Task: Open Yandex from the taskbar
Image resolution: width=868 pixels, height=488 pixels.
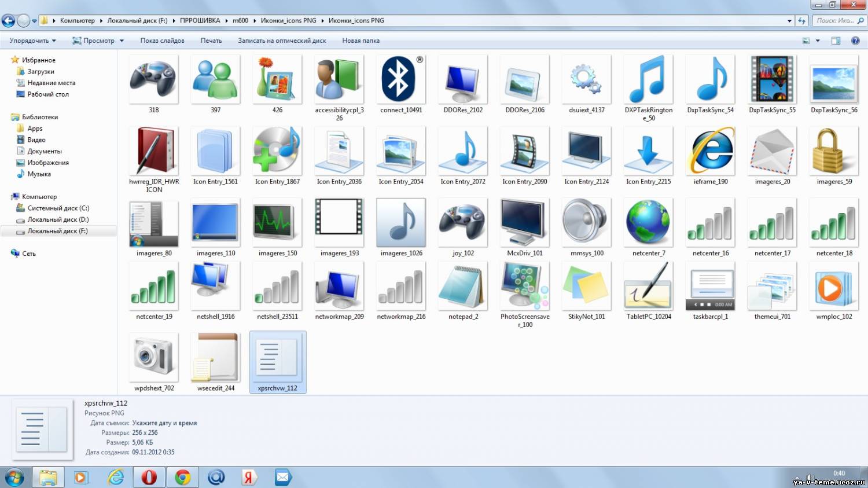Action: coord(249,477)
